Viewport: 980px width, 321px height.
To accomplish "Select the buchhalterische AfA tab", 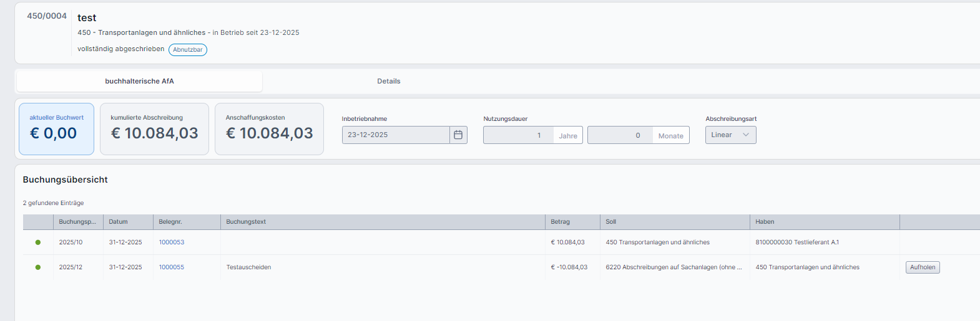I will [x=139, y=81].
